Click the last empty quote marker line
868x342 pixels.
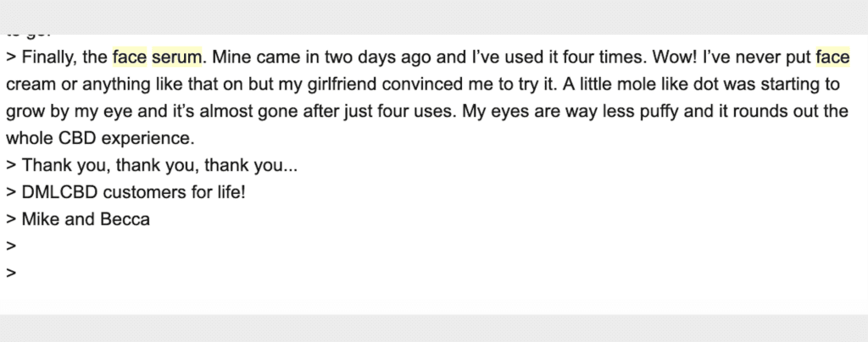pos(11,273)
